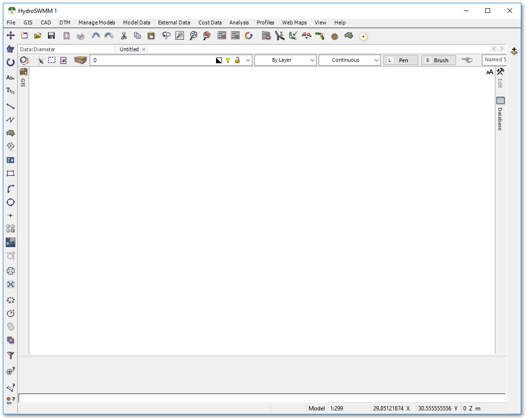Select the Untitled tab
Screen dimensions: 527x420
click(129, 49)
